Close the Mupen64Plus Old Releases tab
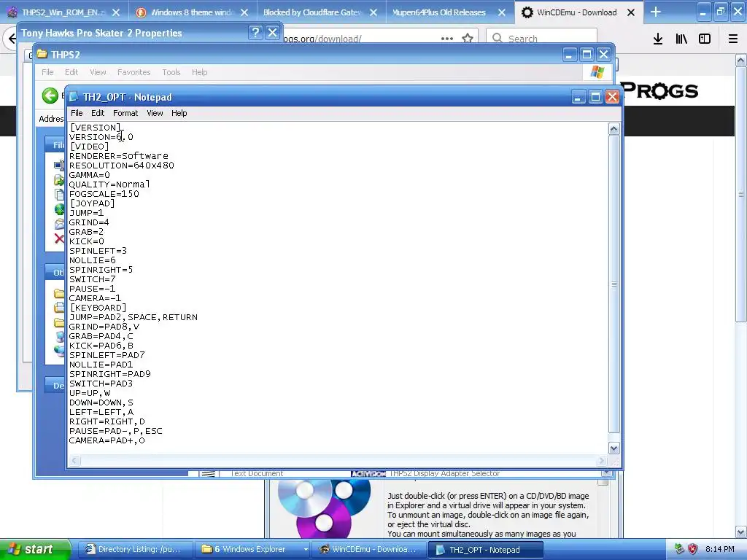This screenshot has height=560, width=747. tap(502, 12)
